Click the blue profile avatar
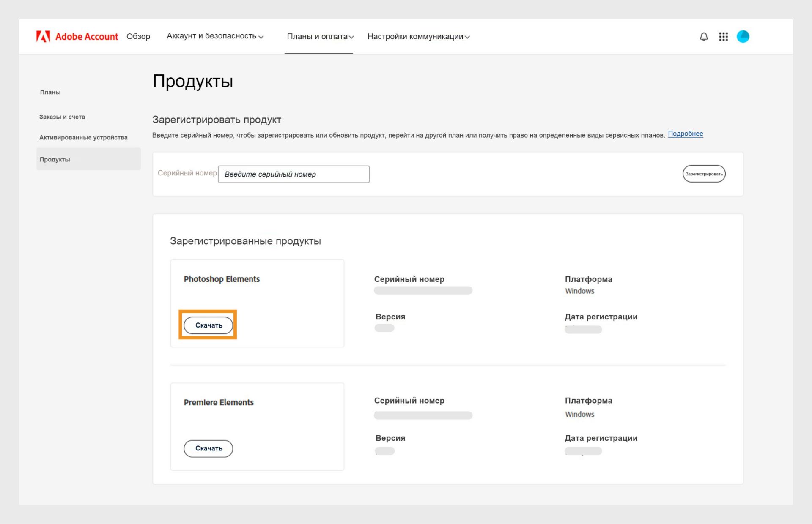The width and height of the screenshot is (812, 524). (x=743, y=37)
